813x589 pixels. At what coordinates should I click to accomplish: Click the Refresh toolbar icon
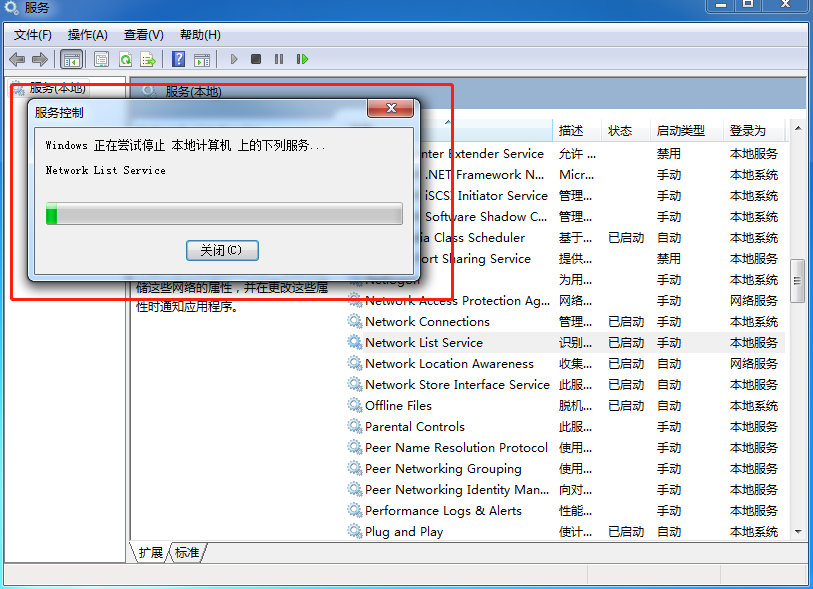[x=125, y=59]
